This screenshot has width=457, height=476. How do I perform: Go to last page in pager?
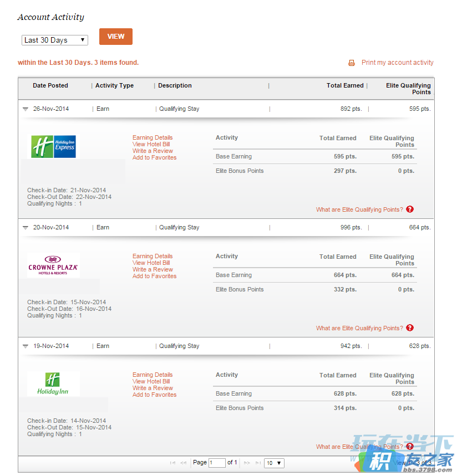258,463
